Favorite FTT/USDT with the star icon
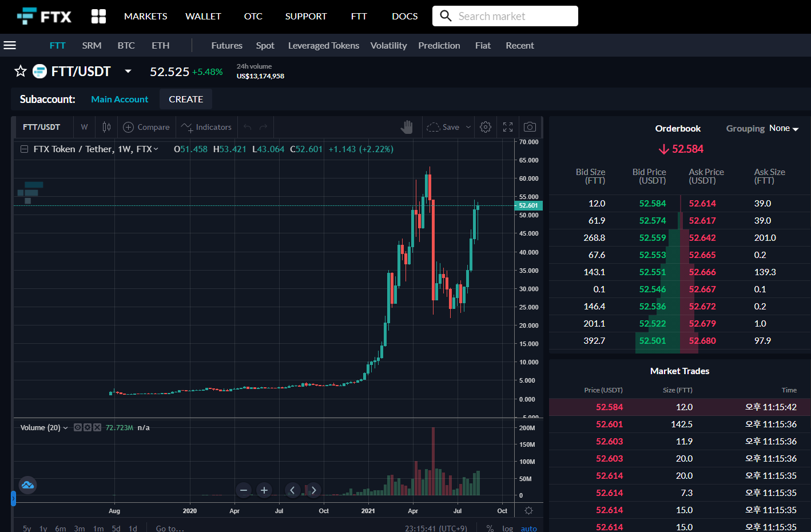This screenshot has width=811, height=532. click(x=21, y=71)
